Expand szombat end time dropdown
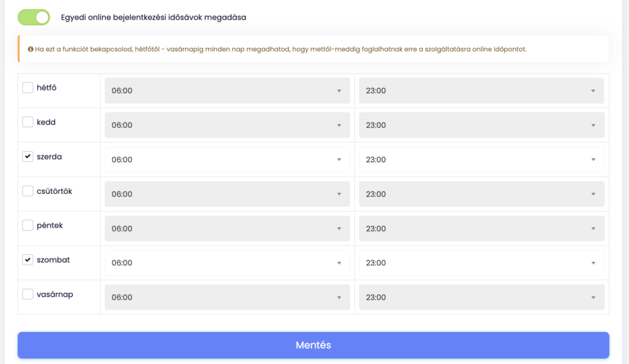Viewport: 629px width, 364px height. (482, 263)
